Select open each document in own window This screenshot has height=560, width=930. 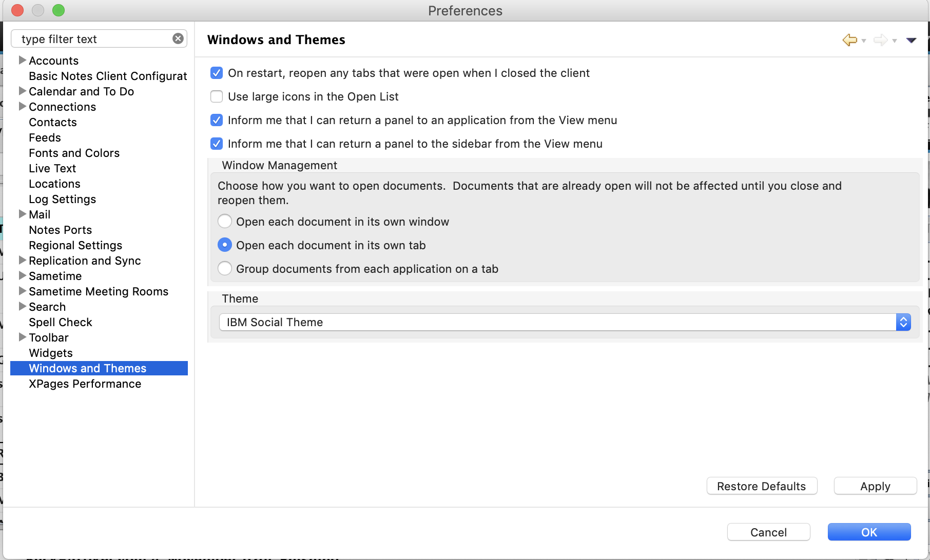(225, 222)
